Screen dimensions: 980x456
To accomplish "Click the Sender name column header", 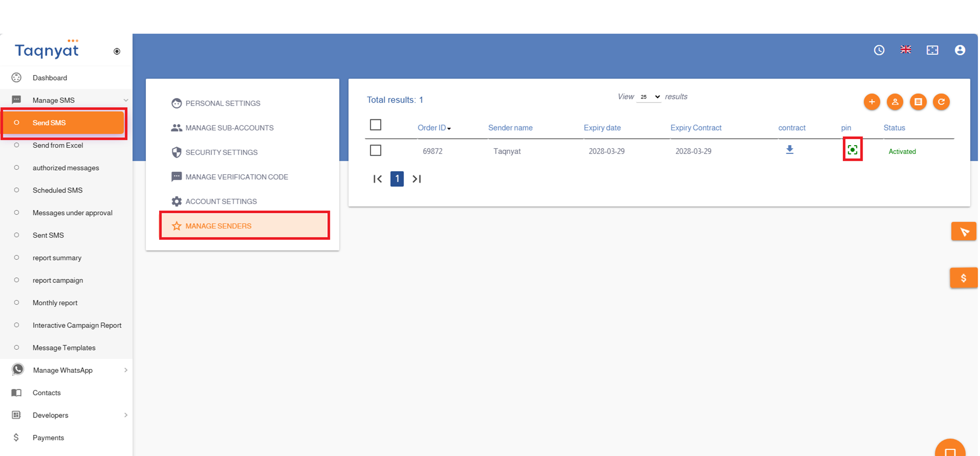I will [x=510, y=128].
